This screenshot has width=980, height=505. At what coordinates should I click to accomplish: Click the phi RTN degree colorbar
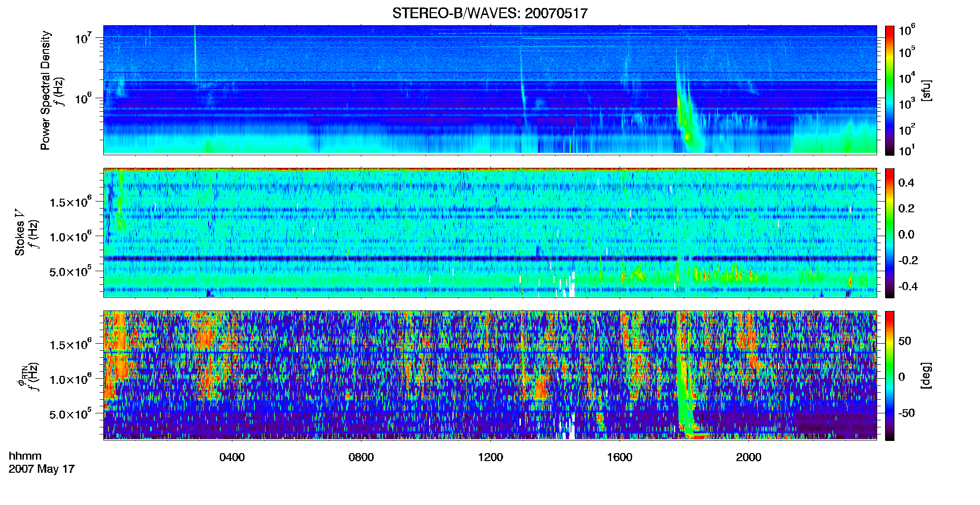(x=890, y=376)
